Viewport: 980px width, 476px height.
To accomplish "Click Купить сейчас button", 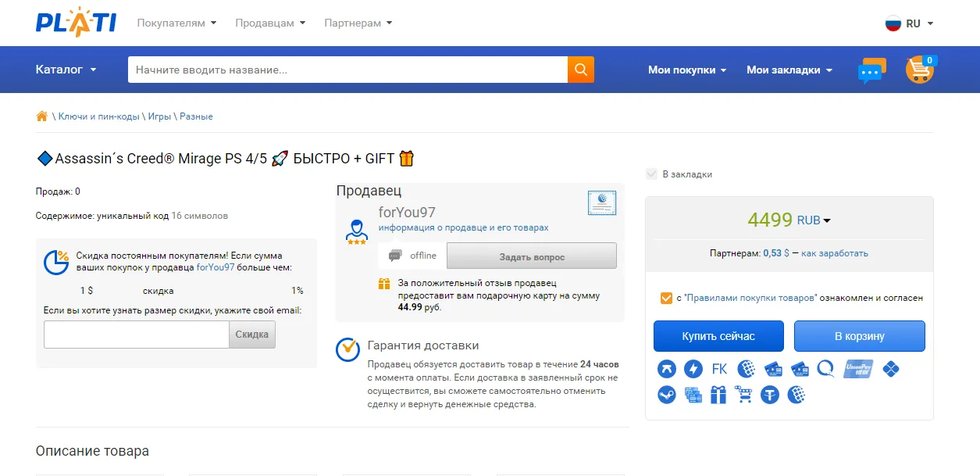I will click(718, 336).
